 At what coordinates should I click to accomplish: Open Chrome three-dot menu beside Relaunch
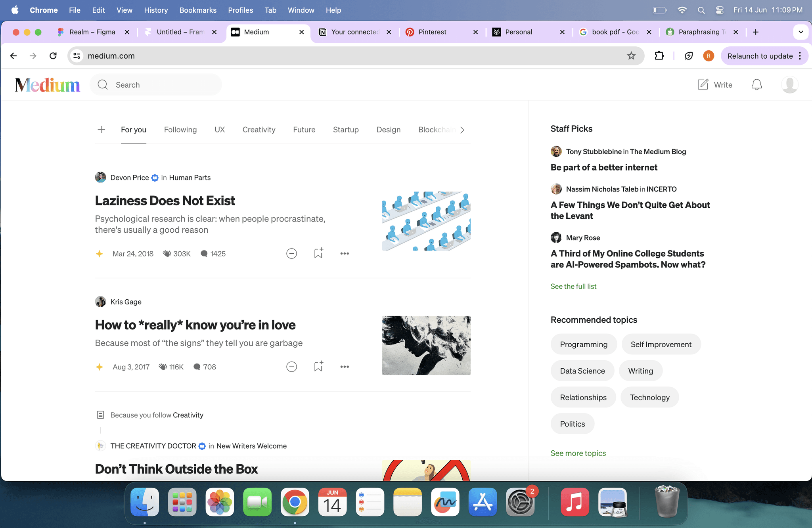click(801, 56)
